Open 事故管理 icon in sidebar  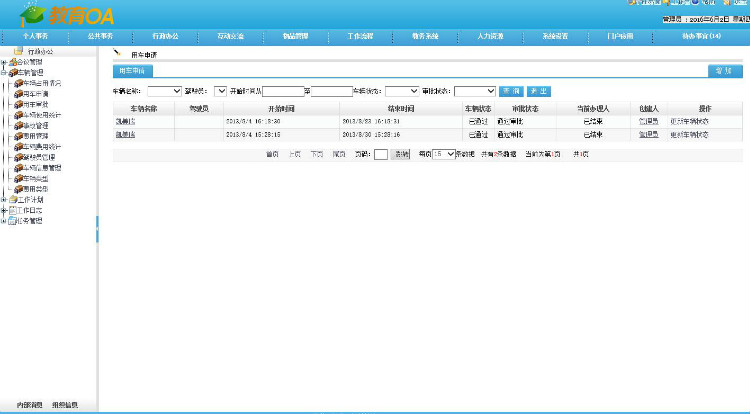point(18,125)
